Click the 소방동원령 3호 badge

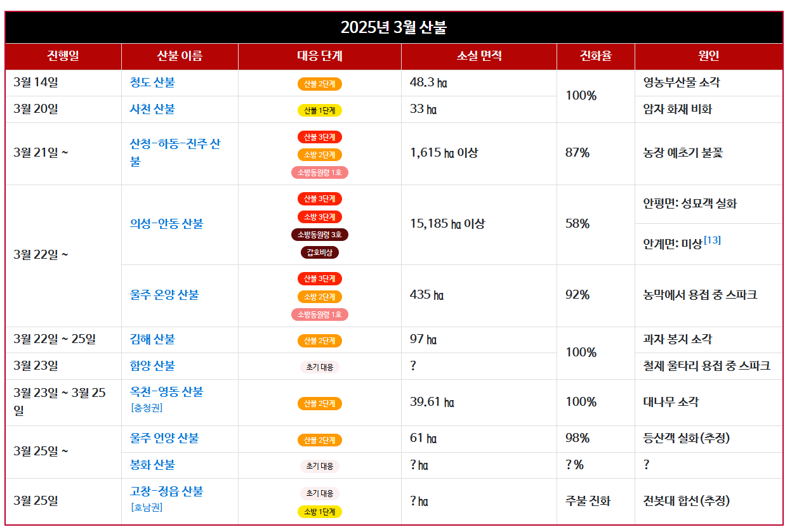(320, 235)
